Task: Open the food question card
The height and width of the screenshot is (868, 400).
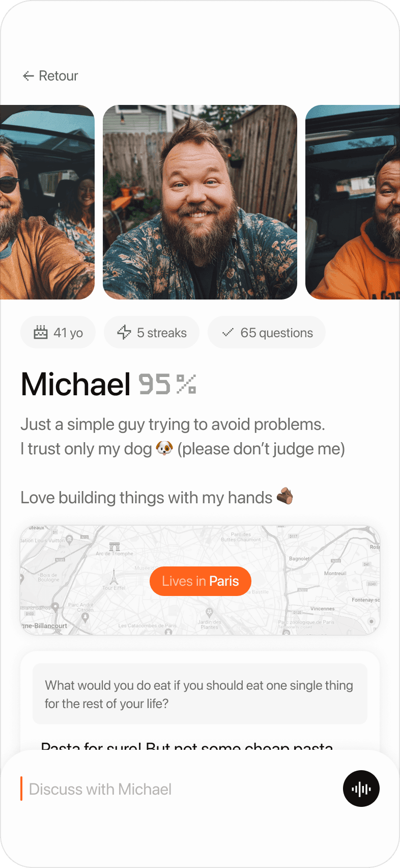Action: coord(200,694)
